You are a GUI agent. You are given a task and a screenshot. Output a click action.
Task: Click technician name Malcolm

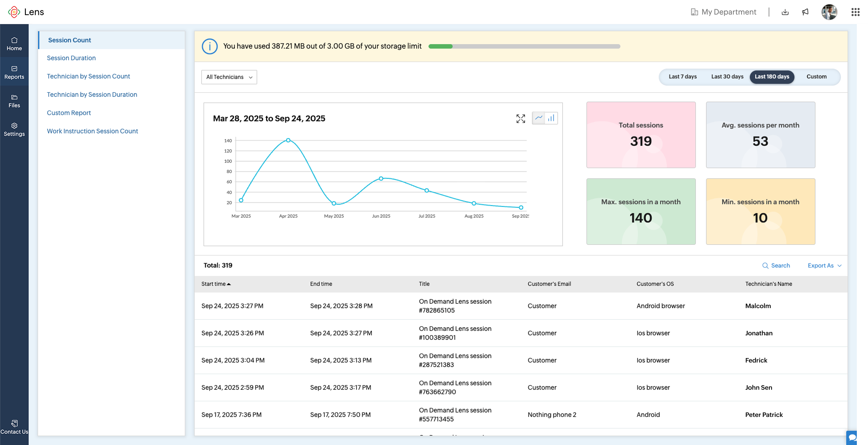[x=758, y=306]
